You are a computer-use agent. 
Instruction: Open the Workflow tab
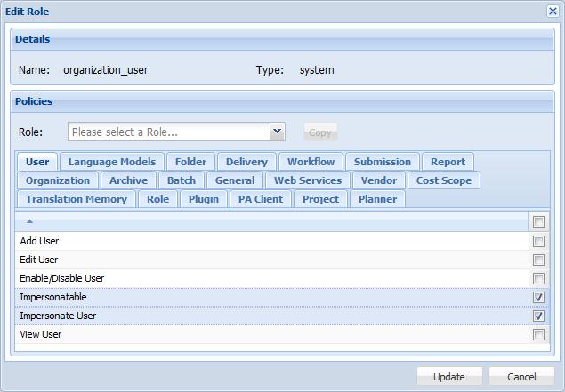click(x=311, y=162)
